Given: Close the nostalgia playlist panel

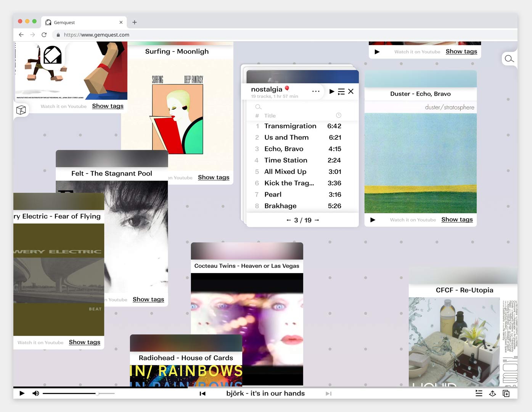Looking at the screenshot, I should [x=351, y=92].
